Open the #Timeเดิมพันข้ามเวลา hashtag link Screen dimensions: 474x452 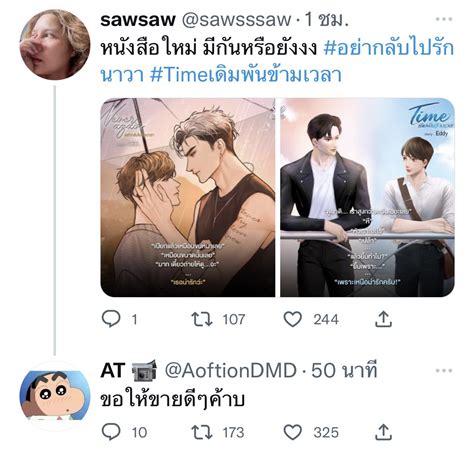click(246, 75)
